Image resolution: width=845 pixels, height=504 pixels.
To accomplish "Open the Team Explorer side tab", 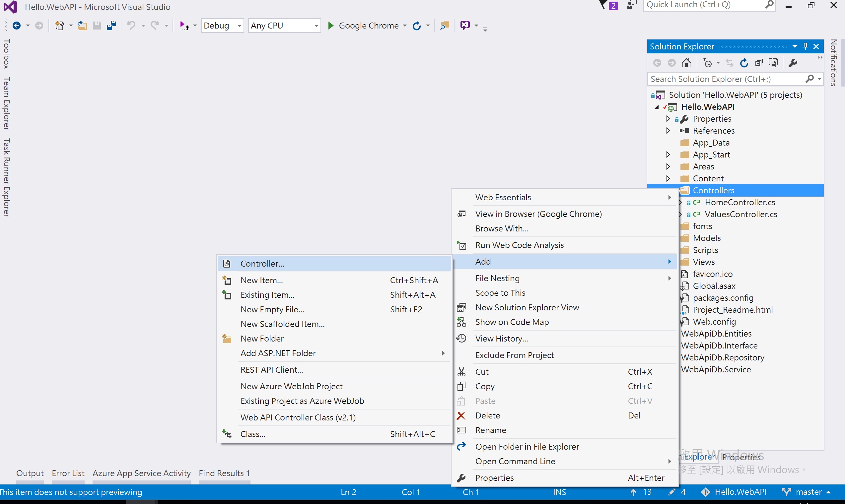I will point(6,103).
